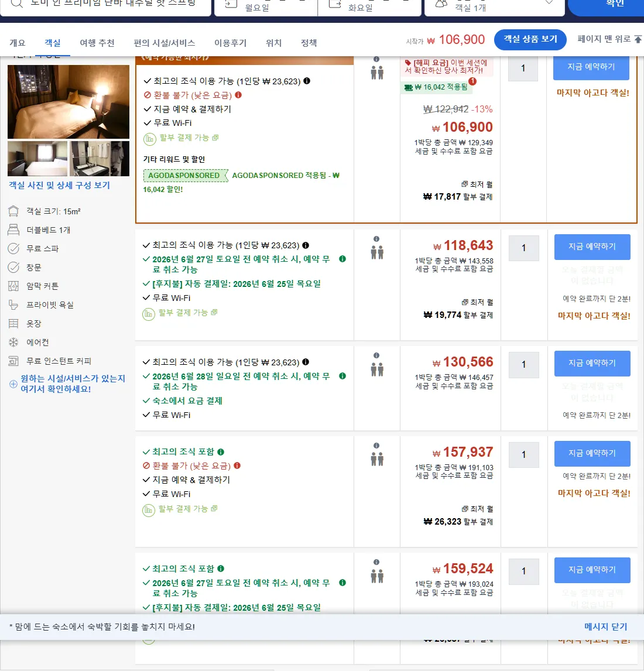Viewport: 644px width, 671px height.
Task: Click red 환불 불가 info icon in ₩157,937 offer
Action: tap(237, 465)
